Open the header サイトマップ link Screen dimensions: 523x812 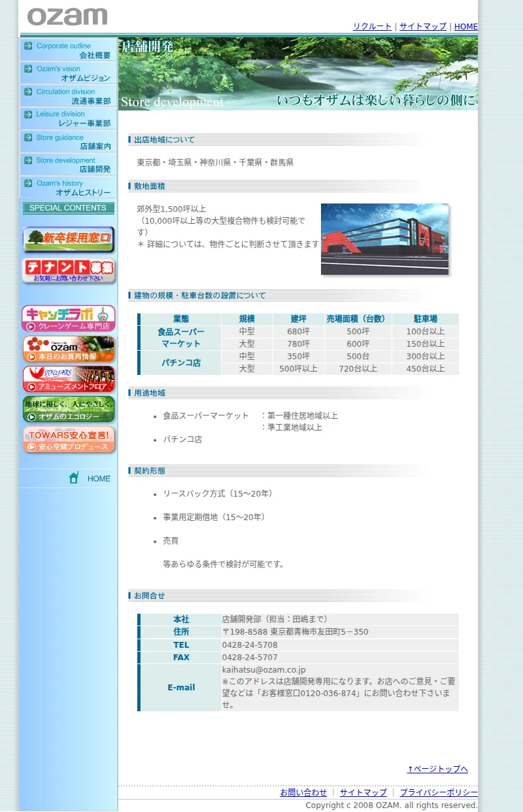coord(422,27)
